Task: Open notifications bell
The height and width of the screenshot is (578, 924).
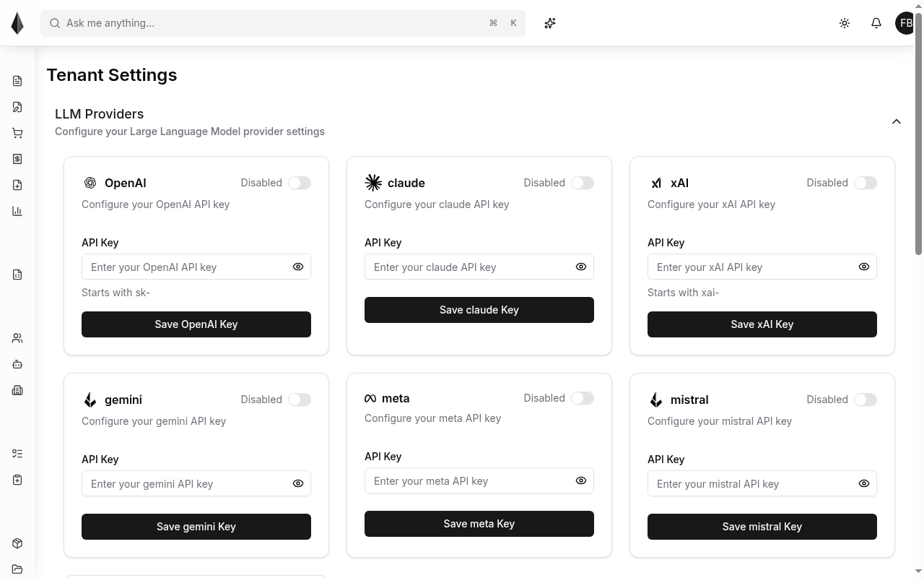Action: (x=876, y=23)
